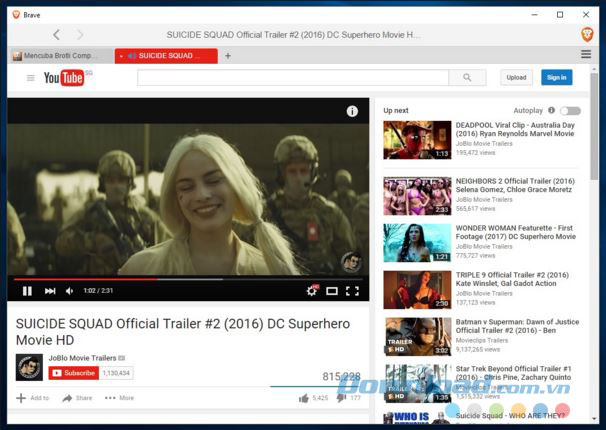Mute the video volume

[70, 291]
